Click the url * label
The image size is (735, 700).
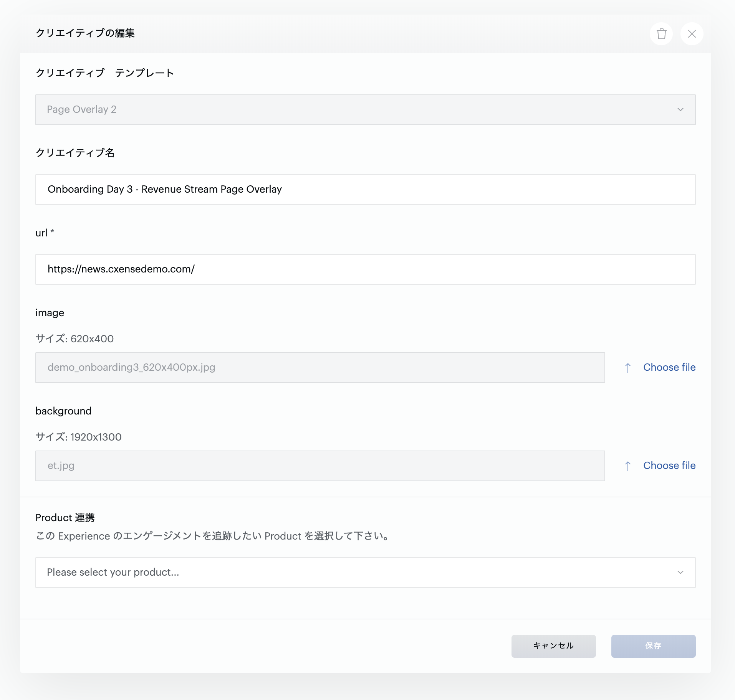pos(45,233)
